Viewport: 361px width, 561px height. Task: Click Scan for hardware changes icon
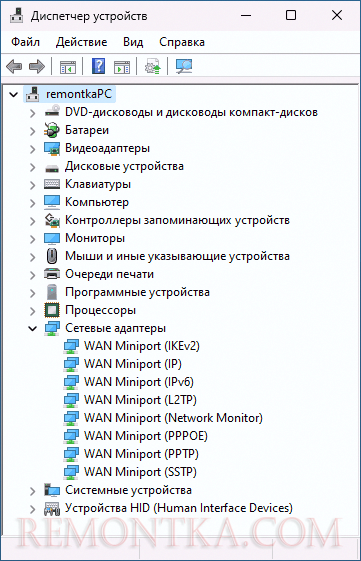click(184, 67)
